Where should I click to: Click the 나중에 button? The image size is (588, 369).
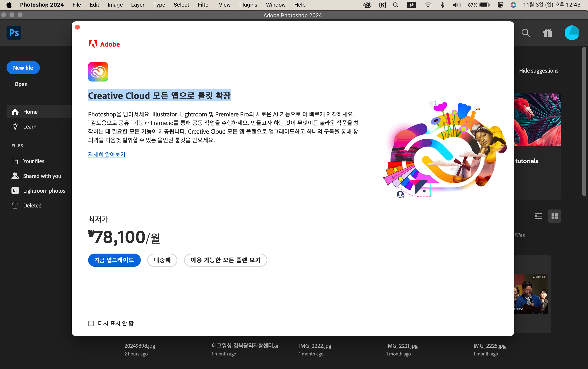point(162,260)
